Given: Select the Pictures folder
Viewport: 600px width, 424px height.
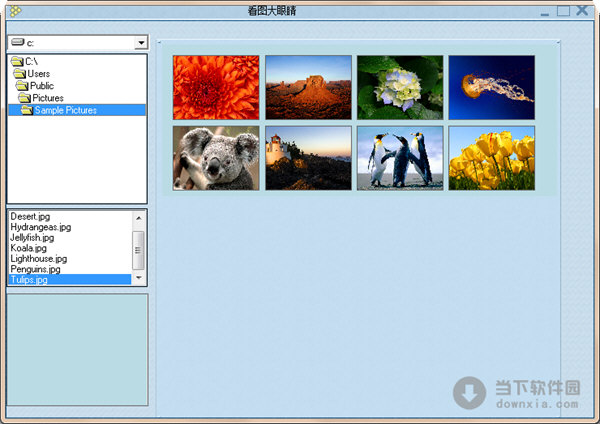Looking at the screenshot, I should [48, 98].
